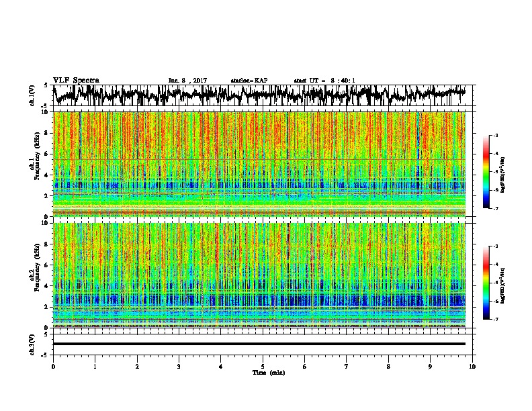Click the "0" tick on the time axis
Viewport: 532px width, 411px height.
[x=53, y=367]
